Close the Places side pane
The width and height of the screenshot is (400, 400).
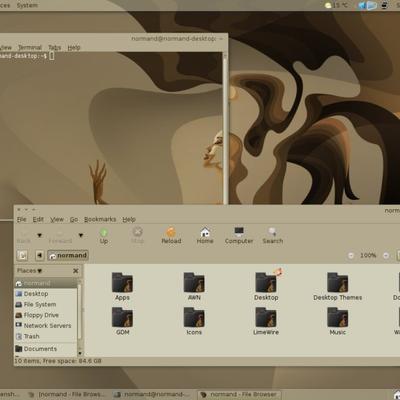pyautogui.click(x=76, y=271)
